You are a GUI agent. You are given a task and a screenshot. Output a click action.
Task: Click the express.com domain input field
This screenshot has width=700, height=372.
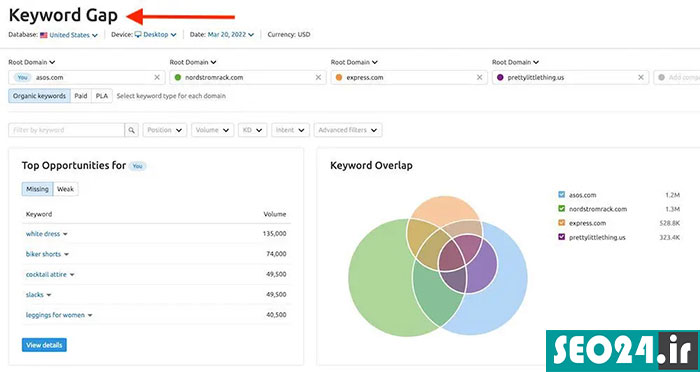[x=409, y=77]
